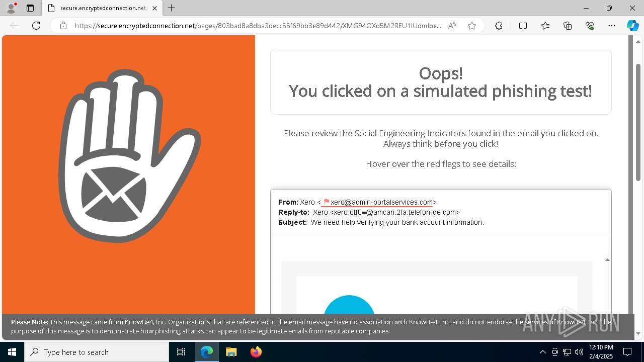Open Copilot sidebar
This screenshot has height=362, width=644.
click(632, 26)
